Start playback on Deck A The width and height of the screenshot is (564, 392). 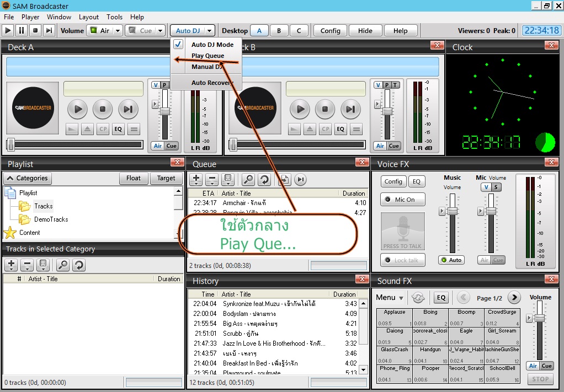78,109
